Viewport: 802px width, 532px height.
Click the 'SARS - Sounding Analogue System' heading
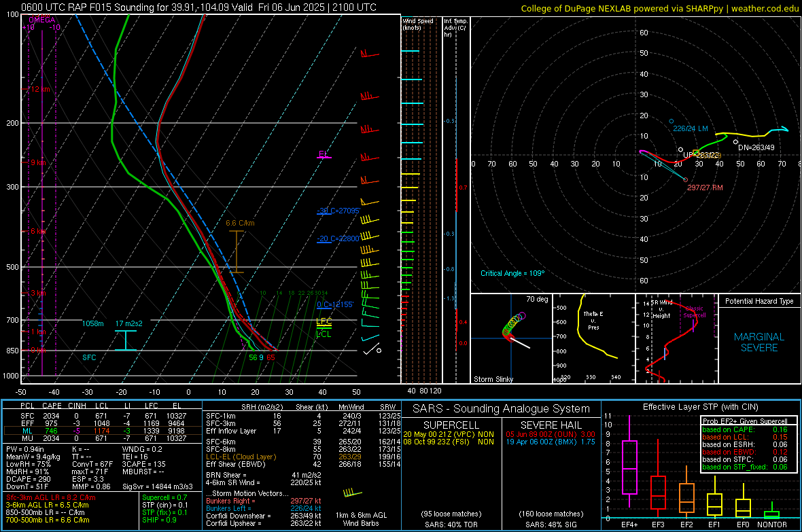[501, 409]
